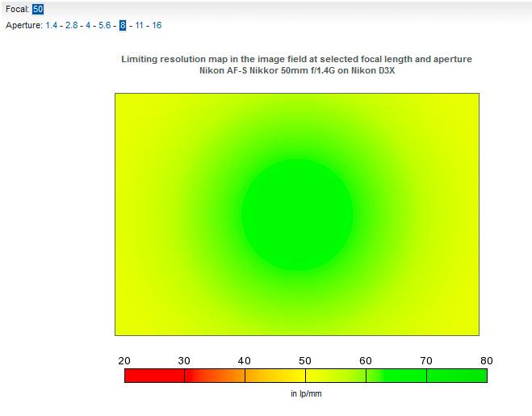
Task: Click the 'Aperture:' label
Action: 24,26
